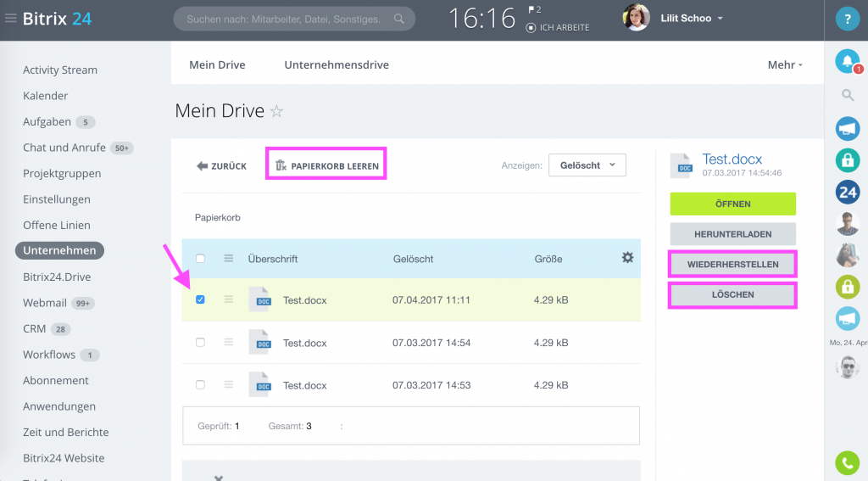Viewport: 868px width, 481px height.
Task: Expand the Mehr dropdown menu
Action: coord(784,64)
